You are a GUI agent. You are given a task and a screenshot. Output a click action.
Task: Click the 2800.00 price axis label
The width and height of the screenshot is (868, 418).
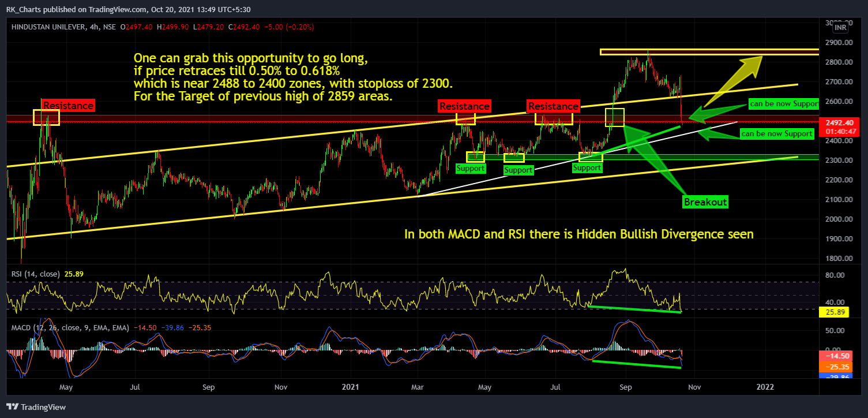click(x=838, y=62)
